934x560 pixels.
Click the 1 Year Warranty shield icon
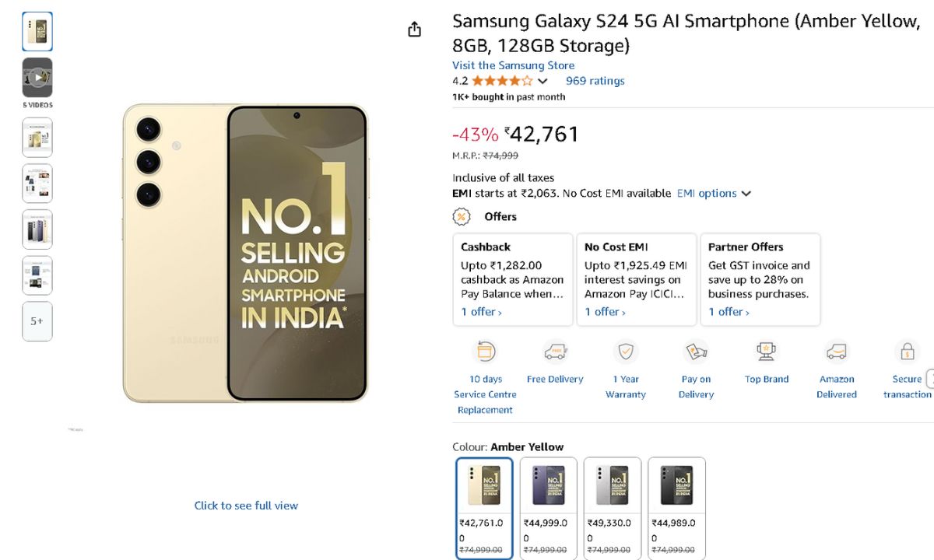point(626,352)
